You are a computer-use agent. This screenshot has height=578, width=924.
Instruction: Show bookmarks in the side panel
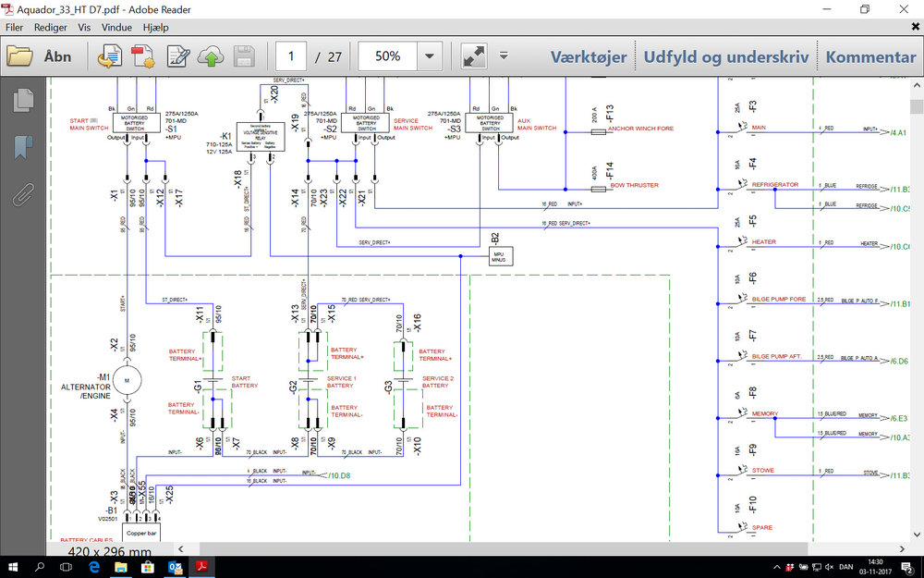coord(23,147)
